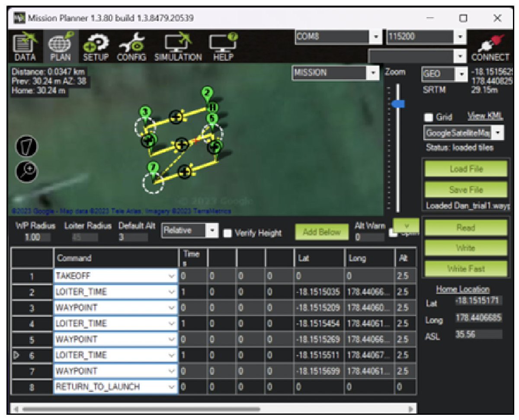Click the Read button
519x420 pixels.
tap(466, 228)
